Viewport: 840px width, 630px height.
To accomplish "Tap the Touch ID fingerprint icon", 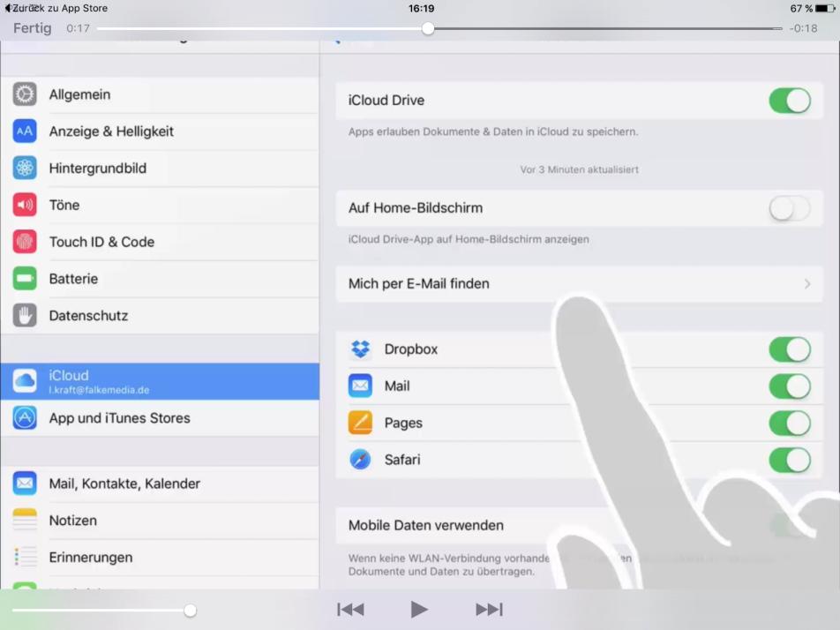I will [25, 242].
